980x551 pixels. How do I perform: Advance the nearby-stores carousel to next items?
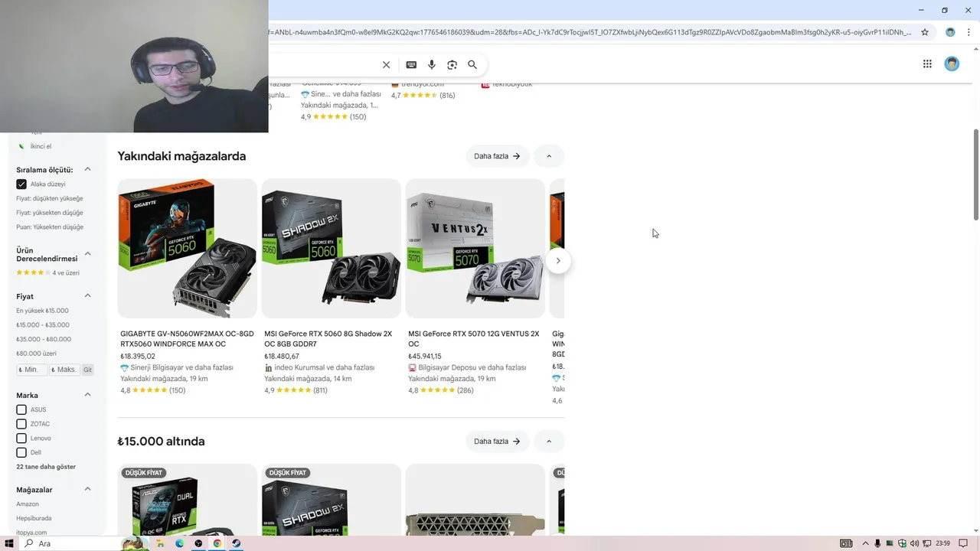(558, 261)
